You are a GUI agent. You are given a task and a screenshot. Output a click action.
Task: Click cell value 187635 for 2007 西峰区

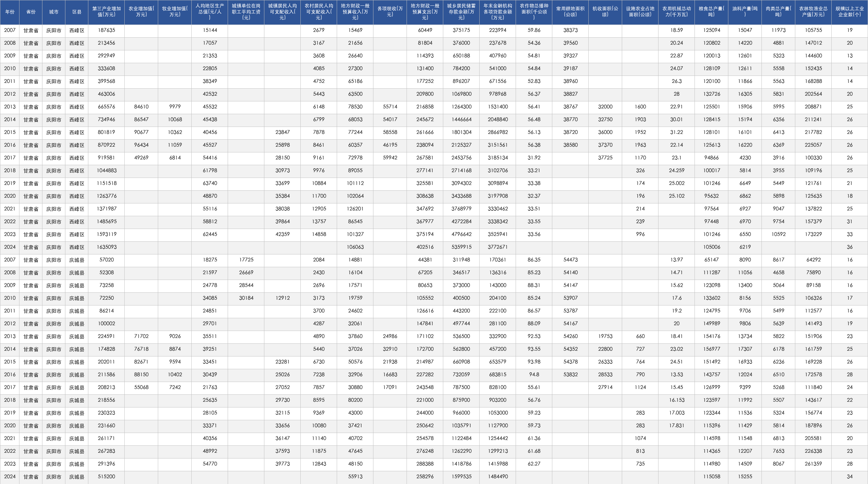(107, 30)
